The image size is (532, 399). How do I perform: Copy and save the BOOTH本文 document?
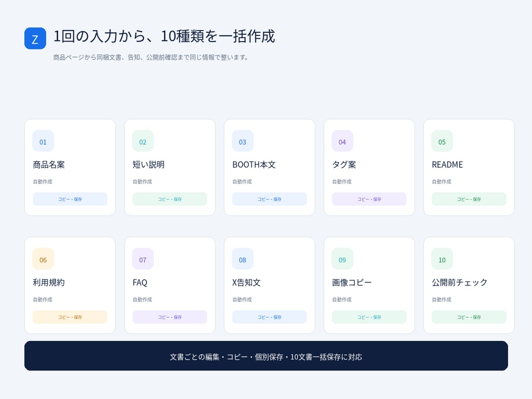point(270,199)
